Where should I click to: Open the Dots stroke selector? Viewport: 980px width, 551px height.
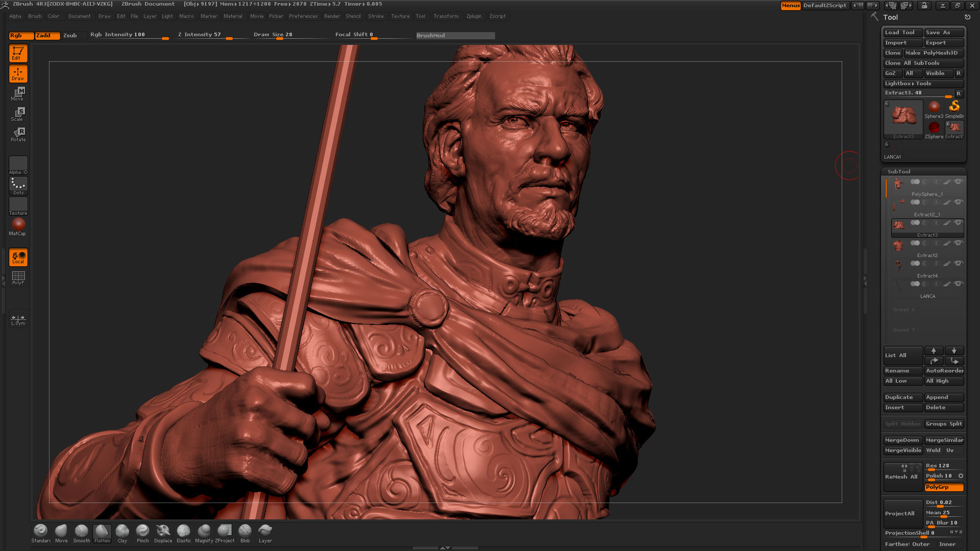[x=18, y=186]
